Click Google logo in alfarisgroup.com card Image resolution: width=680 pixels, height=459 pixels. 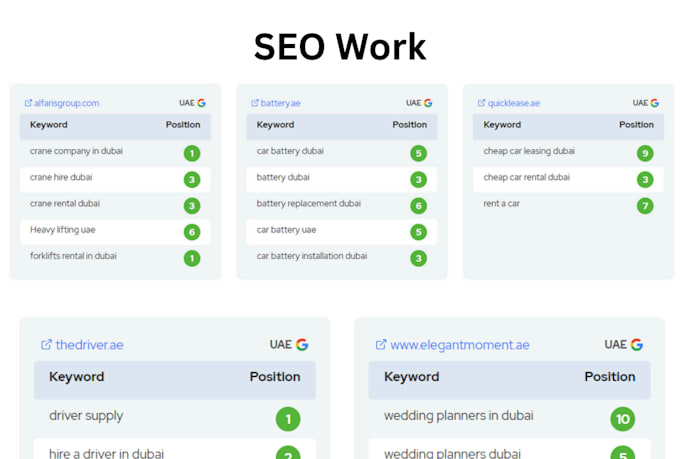pyautogui.click(x=202, y=103)
